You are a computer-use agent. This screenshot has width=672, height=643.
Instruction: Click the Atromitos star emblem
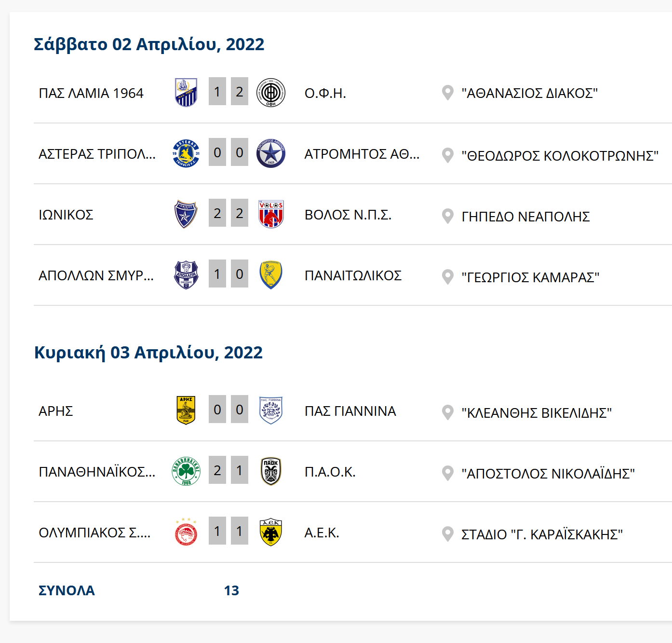[271, 153]
